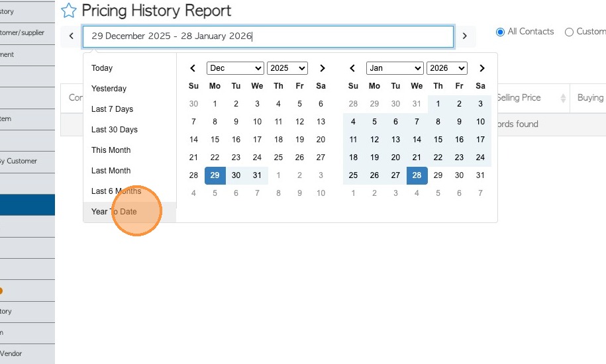Choose the Yesterday preset range
This screenshot has width=606, height=364.
pyautogui.click(x=129, y=89)
